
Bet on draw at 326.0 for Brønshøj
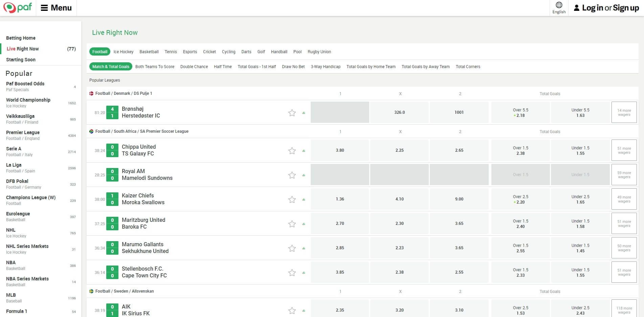(400, 112)
